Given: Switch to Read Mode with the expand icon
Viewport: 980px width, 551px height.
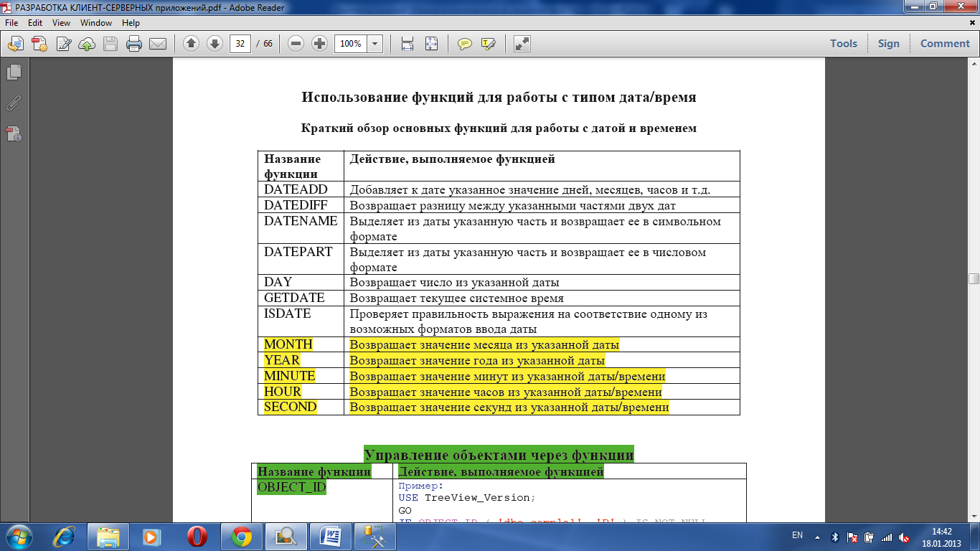Looking at the screenshot, I should coord(522,44).
